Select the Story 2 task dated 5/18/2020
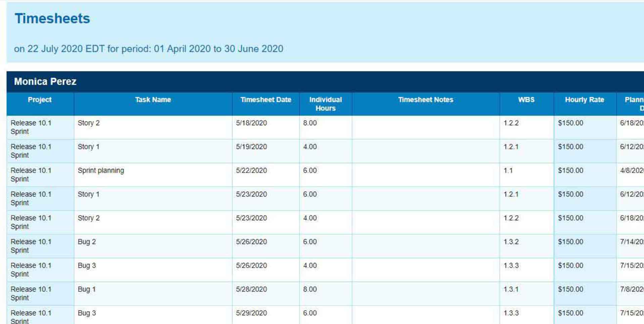 [89, 123]
